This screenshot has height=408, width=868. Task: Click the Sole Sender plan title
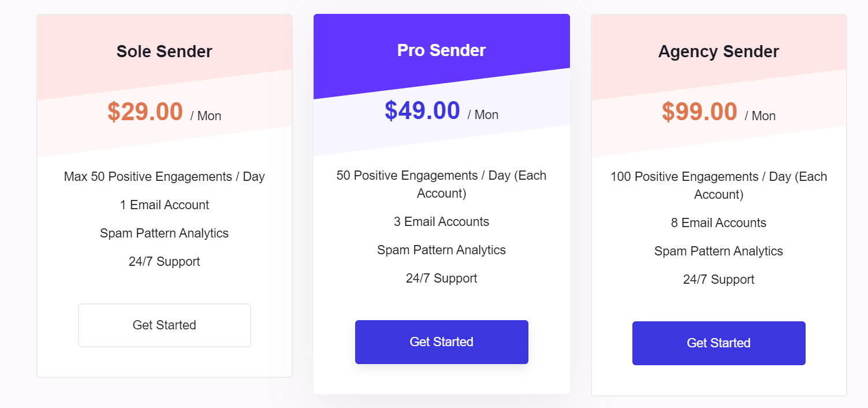click(x=164, y=51)
